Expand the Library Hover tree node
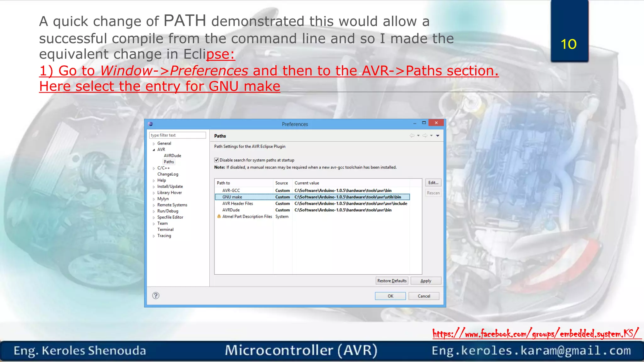644x362 pixels. [x=154, y=193]
